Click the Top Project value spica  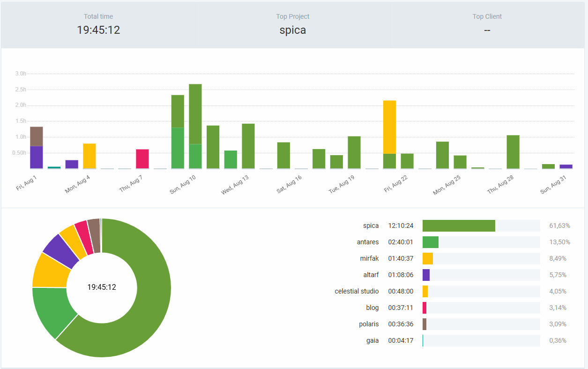coord(293,30)
